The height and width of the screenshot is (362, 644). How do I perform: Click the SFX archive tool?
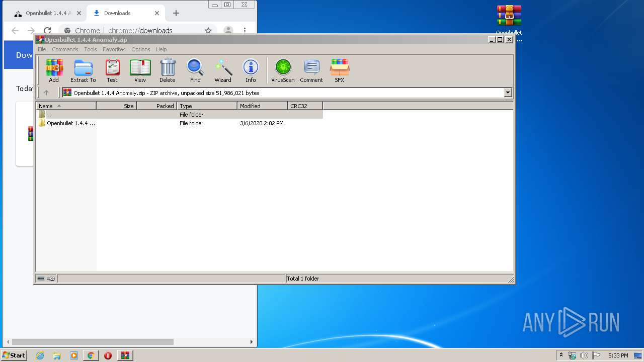pos(340,70)
